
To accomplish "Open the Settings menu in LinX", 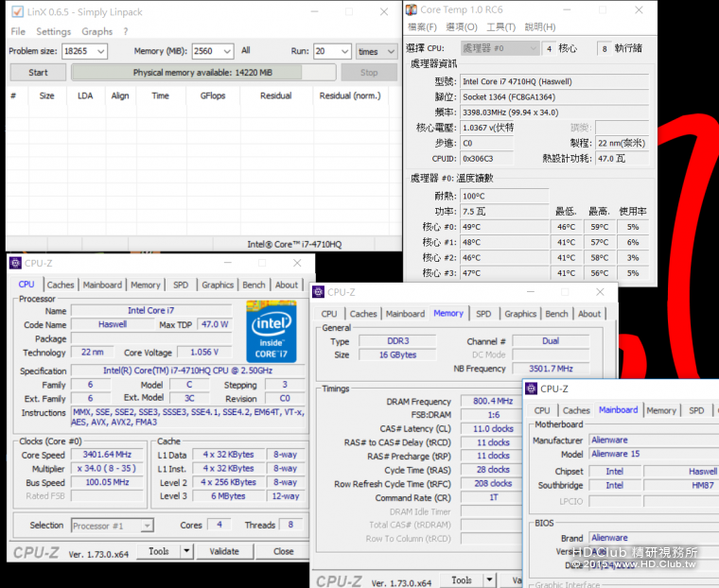I will (x=53, y=31).
